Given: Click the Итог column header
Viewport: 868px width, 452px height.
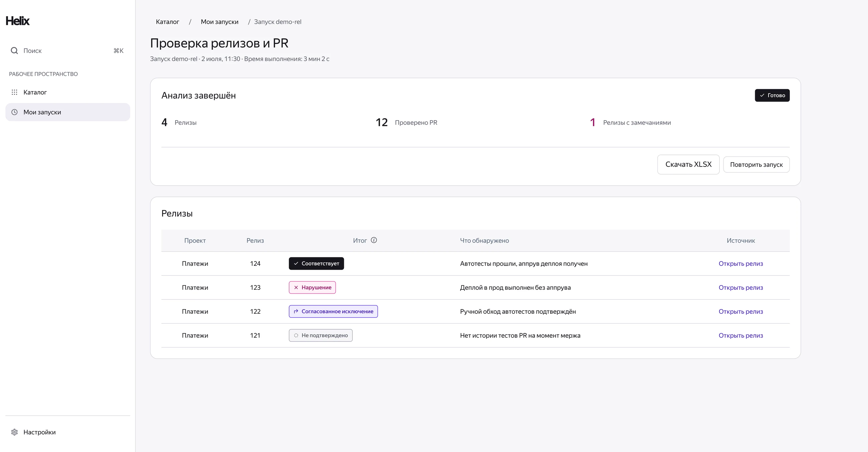Looking at the screenshot, I should pyautogui.click(x=360, y=240).
